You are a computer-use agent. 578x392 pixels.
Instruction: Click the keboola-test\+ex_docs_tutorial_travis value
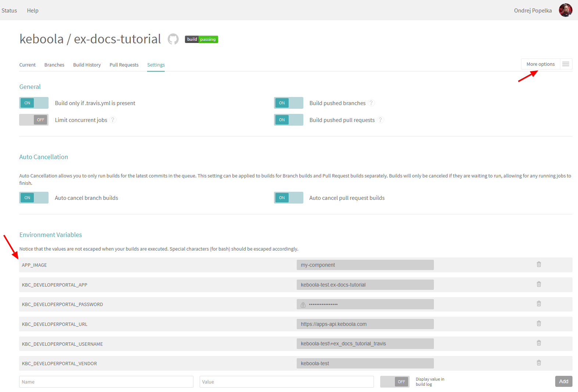coord(365,344)
